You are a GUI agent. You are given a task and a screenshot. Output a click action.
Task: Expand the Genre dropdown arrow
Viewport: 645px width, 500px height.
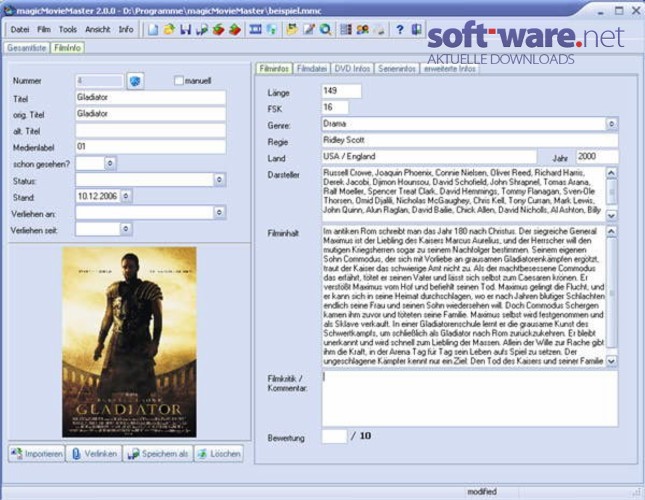pyautogui.click(x=612, y=124)
